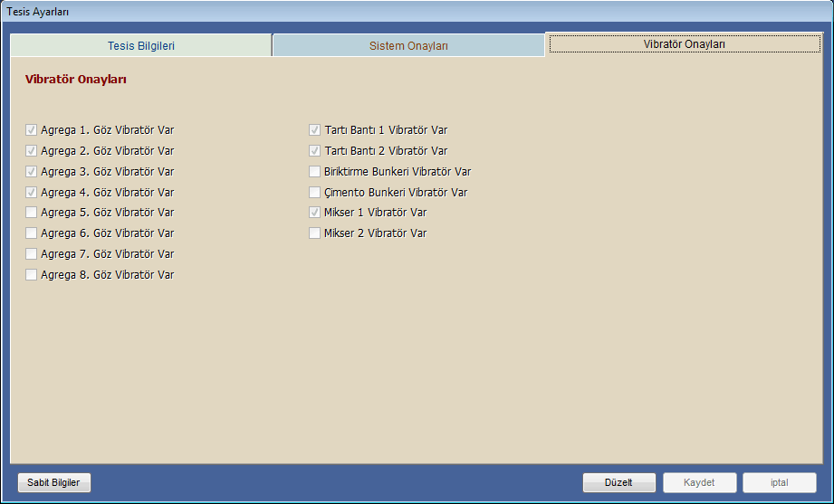The width and height of the screenshot is (834, 504).
Task: Open the Sistem Onayları tab
Action: pos(408,45)
